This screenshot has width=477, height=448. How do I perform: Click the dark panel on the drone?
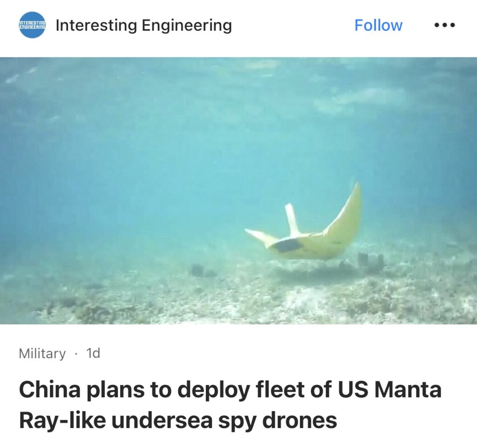[287, 245]
